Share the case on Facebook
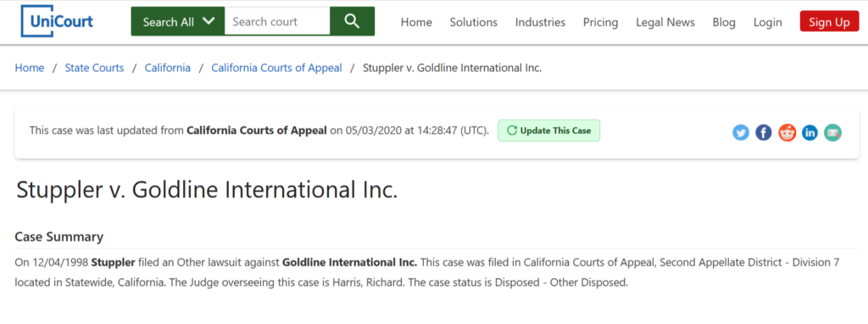The image size is (868, 324). (764, 132)
